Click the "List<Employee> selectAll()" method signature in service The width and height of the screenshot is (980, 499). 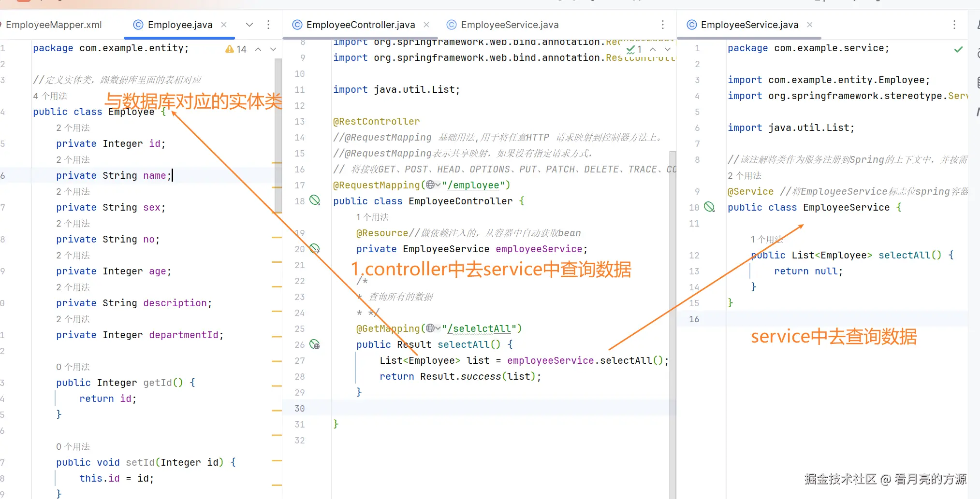click(866, 255)
